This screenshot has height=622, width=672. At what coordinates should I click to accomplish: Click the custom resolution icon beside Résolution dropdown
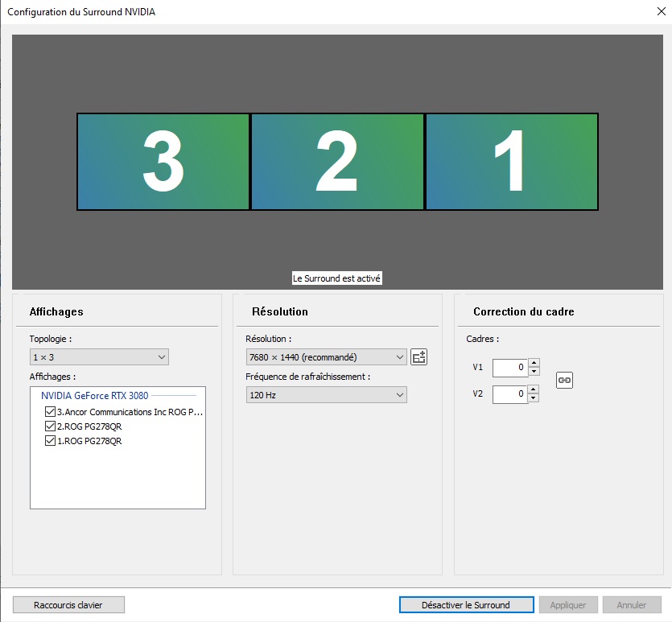[418, 357]
